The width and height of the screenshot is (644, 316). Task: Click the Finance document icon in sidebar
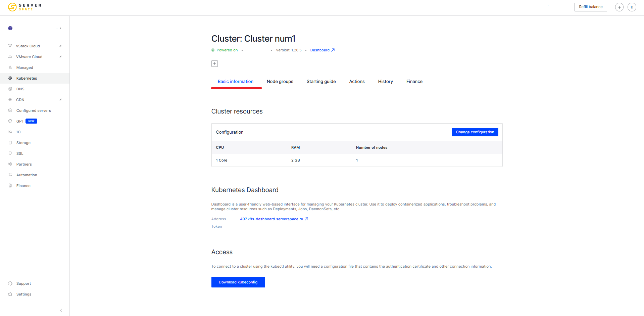pos(10,186)
